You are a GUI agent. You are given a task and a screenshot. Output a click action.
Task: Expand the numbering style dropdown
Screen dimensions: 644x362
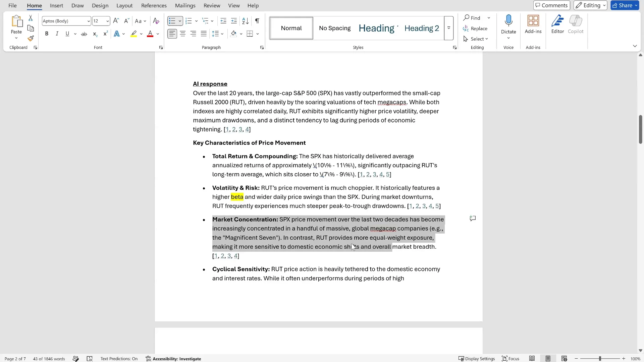pos(196,21)
